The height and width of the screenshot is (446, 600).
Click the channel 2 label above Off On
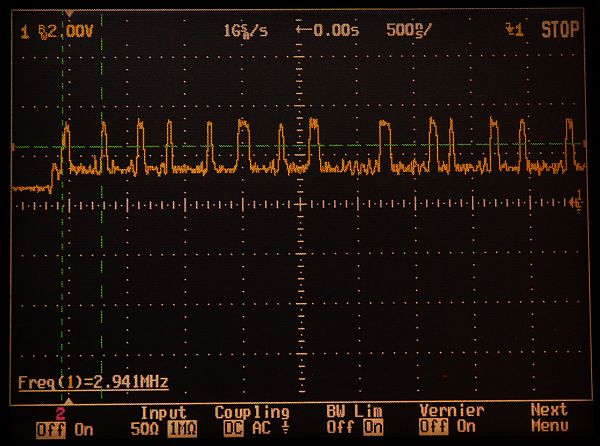click(x=62, y=412)
